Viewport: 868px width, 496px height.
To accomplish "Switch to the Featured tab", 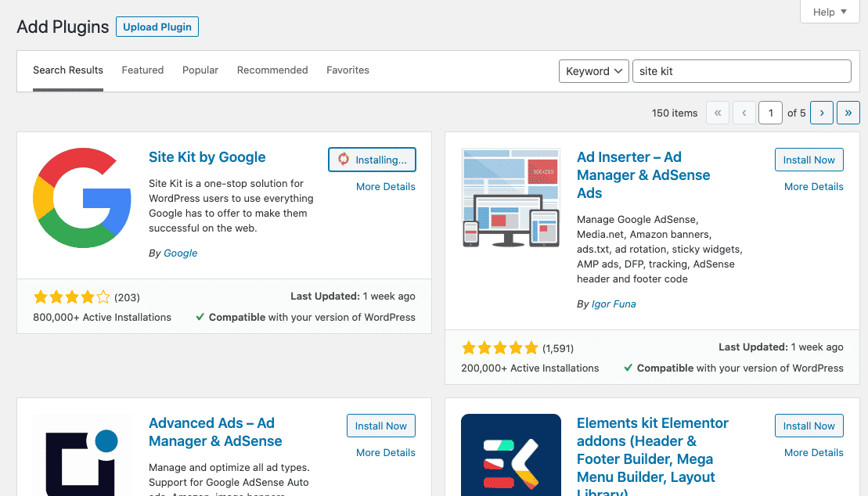I will point(142,70).
